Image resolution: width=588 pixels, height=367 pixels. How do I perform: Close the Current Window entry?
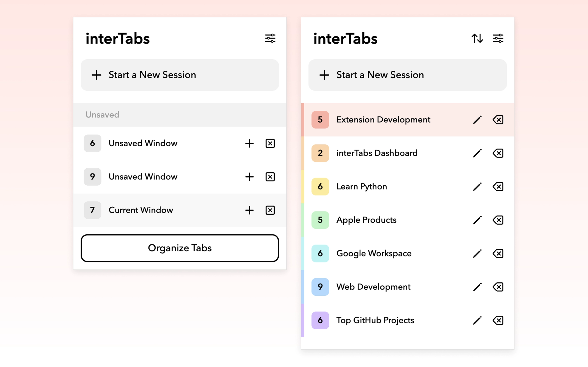pyautogui.click(x=270, y=210)
